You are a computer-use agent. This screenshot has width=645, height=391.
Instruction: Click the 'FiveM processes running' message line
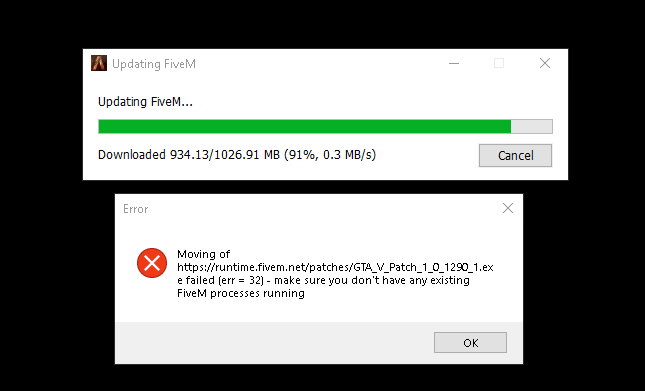point(241,293)
